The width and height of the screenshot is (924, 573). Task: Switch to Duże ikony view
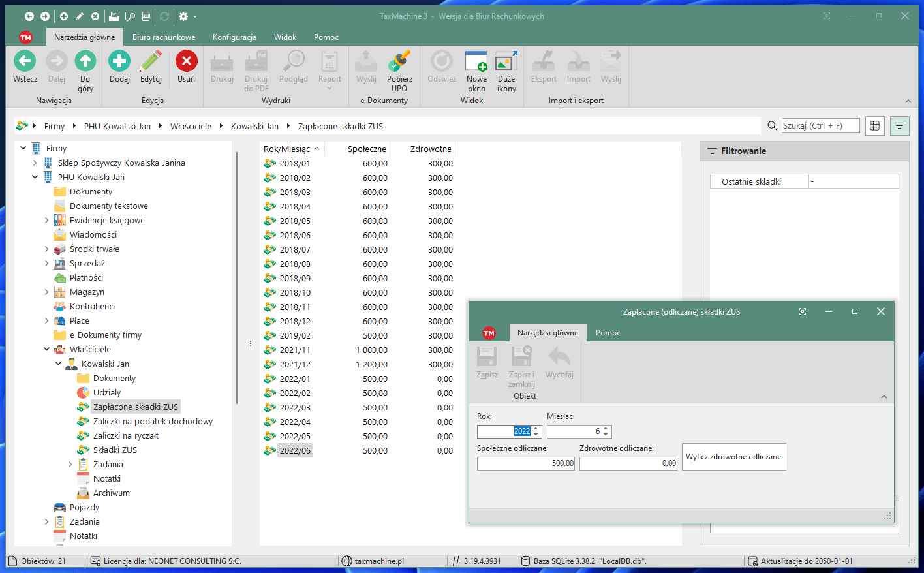pyautogui.click(x=506, y=62)
